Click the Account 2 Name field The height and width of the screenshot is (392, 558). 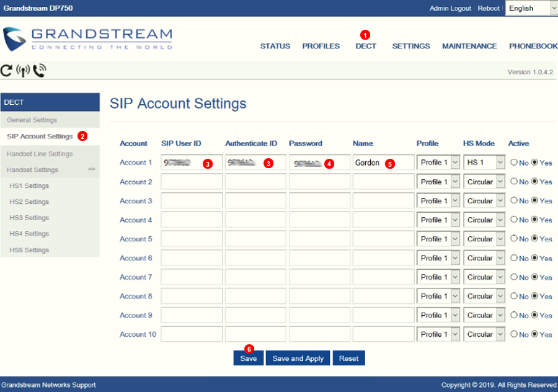click(x=384, y=182)
